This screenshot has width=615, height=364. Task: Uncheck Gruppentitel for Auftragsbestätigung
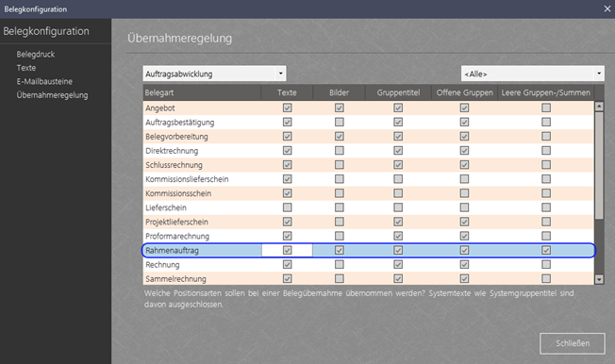point(398,122)
